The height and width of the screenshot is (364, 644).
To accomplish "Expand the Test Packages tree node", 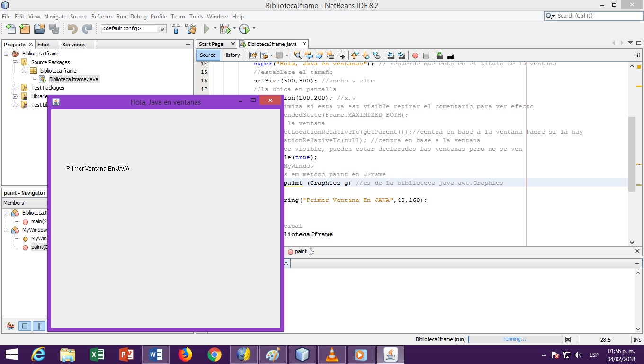I will 15,88.
